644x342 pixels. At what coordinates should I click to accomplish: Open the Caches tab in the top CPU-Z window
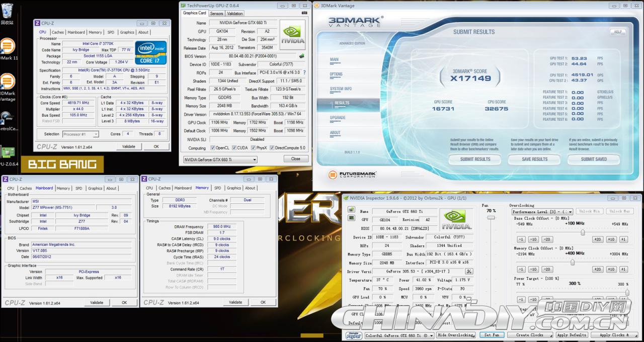tap(58, 32)
